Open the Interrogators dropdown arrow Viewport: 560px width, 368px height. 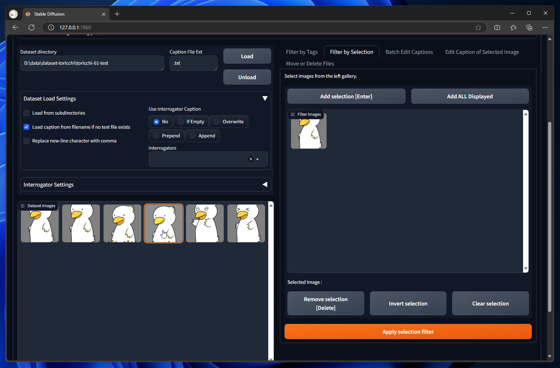click(258, 159)
